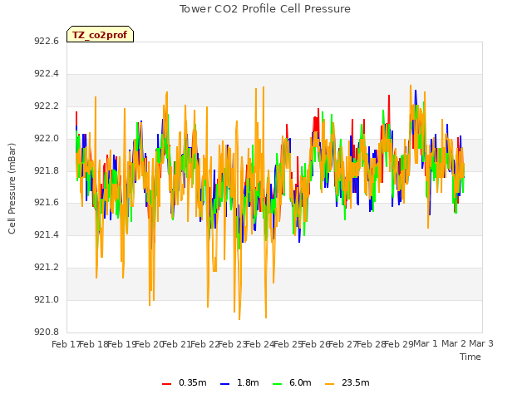The width and height of the screenshot is (532, 399).
Task: Click the Time axis label
Action: click(x=470, y=357)
